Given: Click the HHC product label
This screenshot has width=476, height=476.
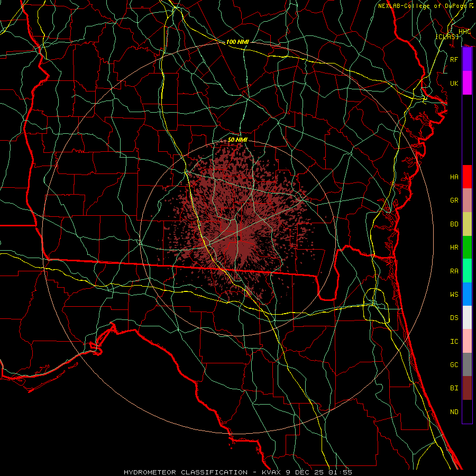Looking at the screenshot, I should point(464,32).
